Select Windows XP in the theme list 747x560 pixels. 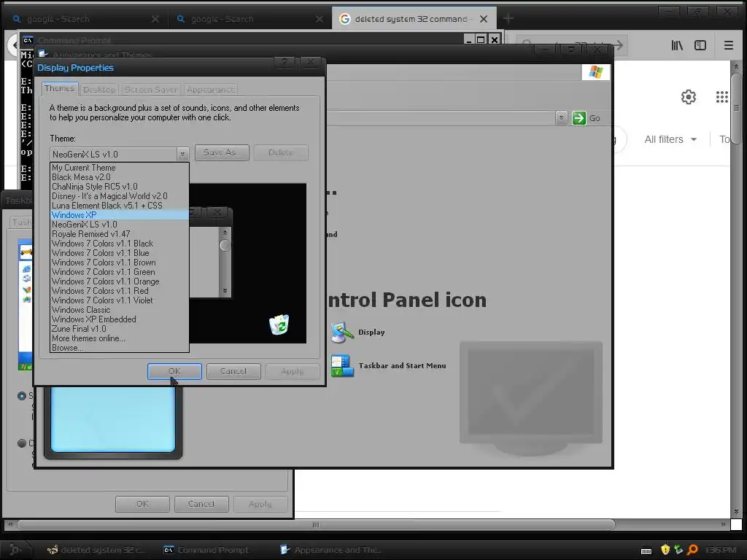point(119,215)
